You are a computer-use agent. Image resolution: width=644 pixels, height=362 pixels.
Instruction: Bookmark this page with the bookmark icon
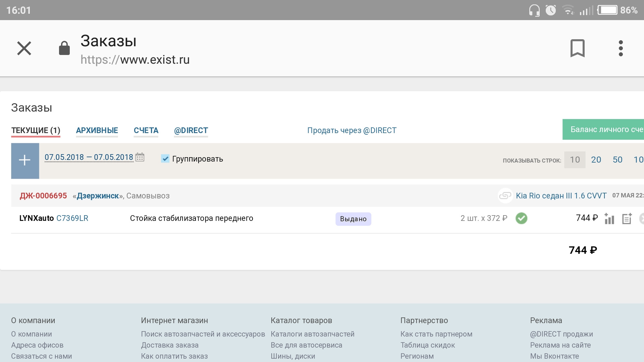(577, 48)
